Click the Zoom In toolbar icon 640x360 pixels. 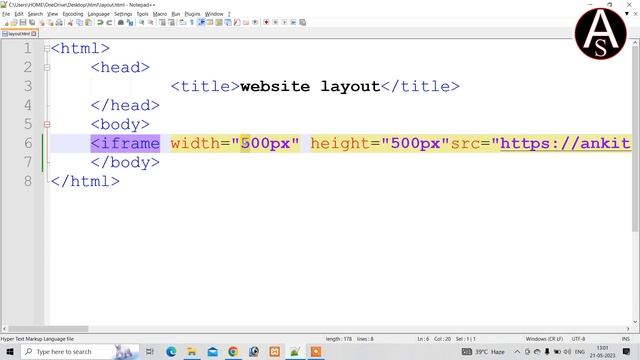point(142,22)
